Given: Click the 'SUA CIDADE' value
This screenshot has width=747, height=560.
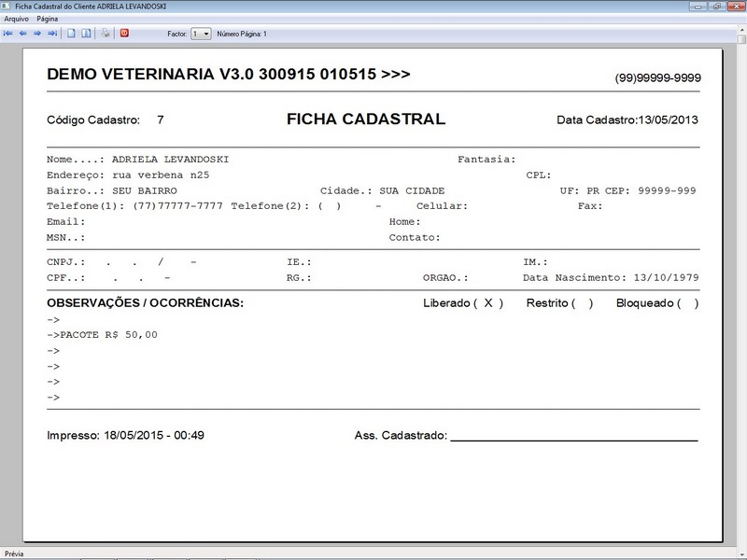Looking at the screenshot, I should (412, 190).
